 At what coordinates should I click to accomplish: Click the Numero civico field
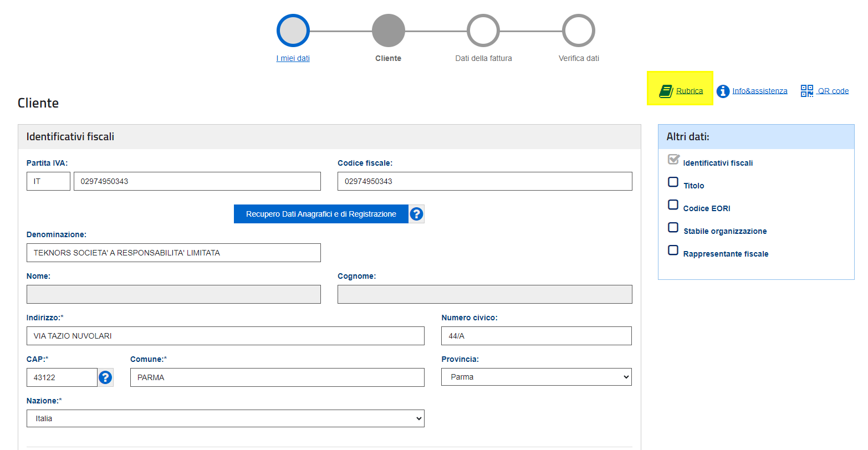click(537, 336)
